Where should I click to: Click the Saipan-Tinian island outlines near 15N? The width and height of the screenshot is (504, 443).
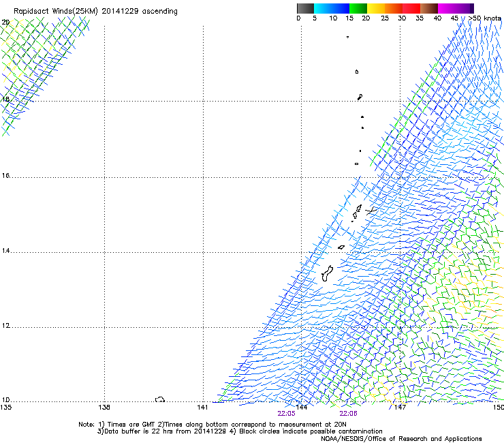coord(356,213)
